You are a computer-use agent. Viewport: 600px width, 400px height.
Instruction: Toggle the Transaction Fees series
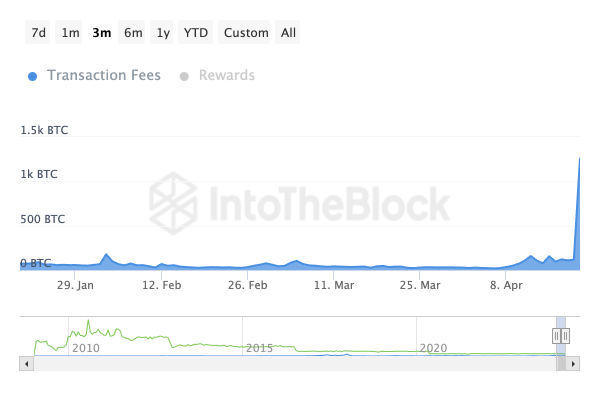[x=103, y=75]
